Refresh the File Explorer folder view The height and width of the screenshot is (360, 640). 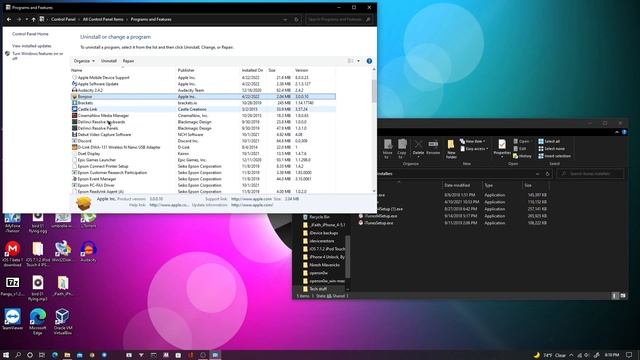click(547, 174)
